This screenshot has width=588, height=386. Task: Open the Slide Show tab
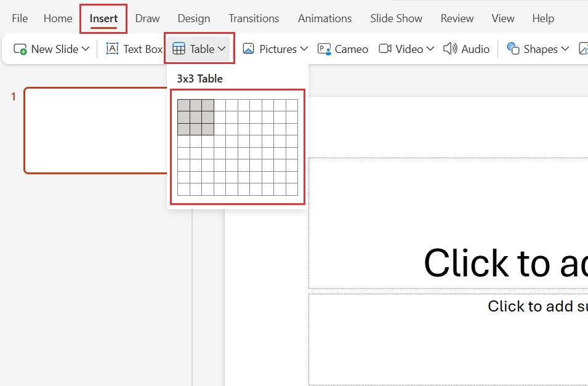[396, 18]
